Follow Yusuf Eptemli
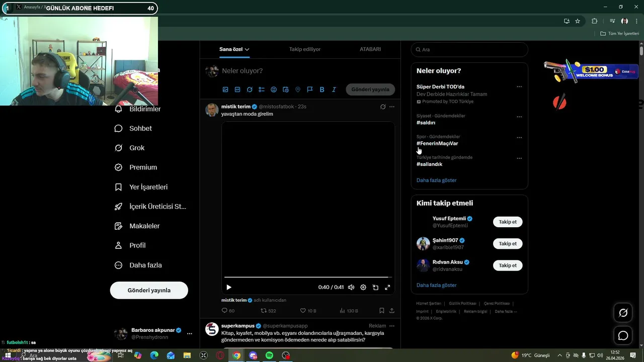Viewport: 644px width, 362px height. pyautogui.click(x=508, y=222)
